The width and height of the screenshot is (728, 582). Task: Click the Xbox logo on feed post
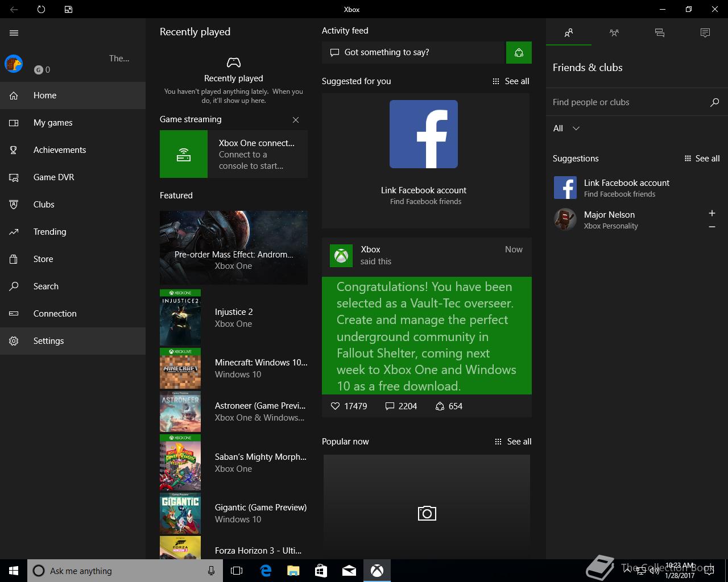341,256
